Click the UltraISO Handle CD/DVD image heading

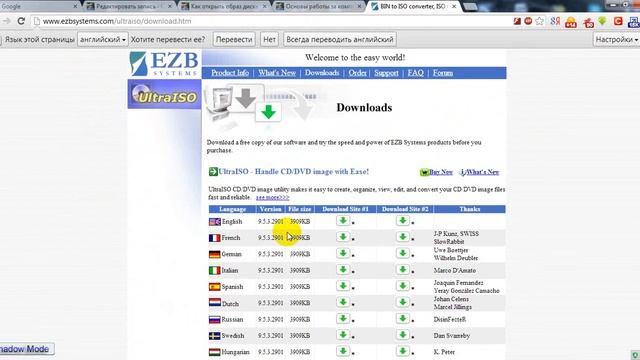(x=293, y=171)
